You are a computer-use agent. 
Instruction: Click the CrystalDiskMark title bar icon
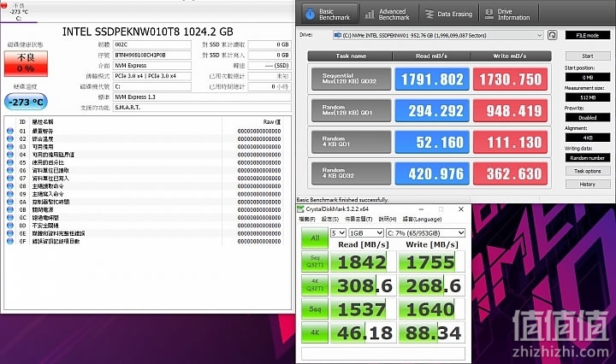[x=300, y=209]
